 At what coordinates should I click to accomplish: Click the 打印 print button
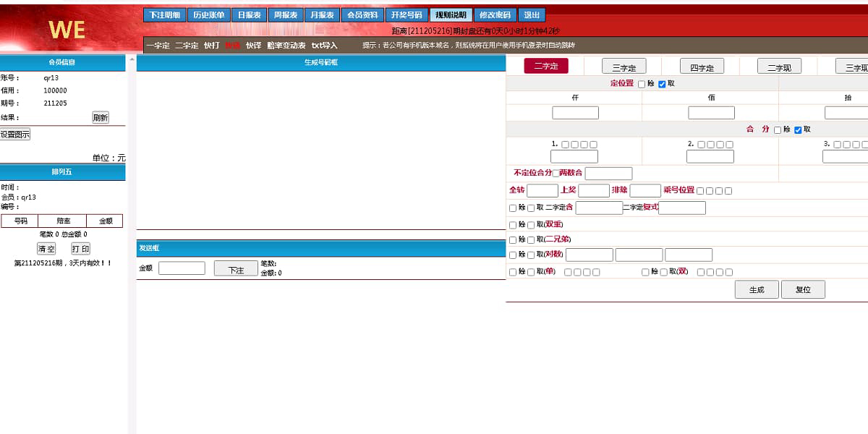pyautogui.click(x=80, y=249)
